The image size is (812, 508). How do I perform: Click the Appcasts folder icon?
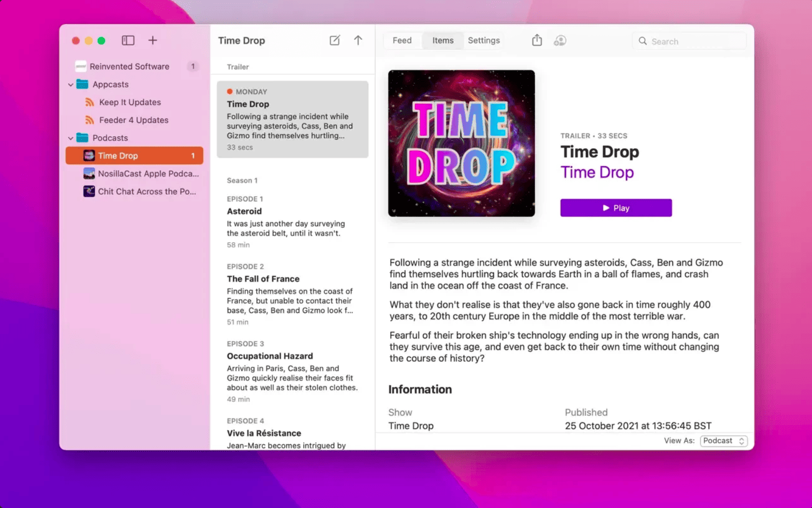pos(82,84)
